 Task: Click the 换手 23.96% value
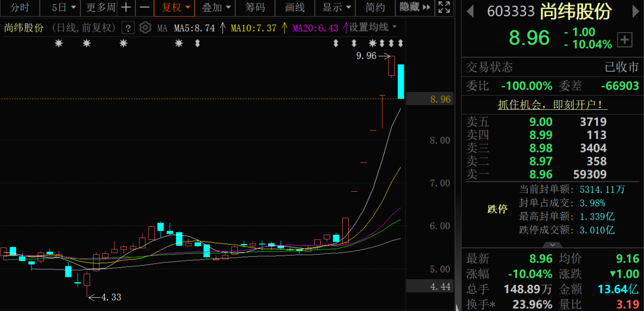coord(532,305)
